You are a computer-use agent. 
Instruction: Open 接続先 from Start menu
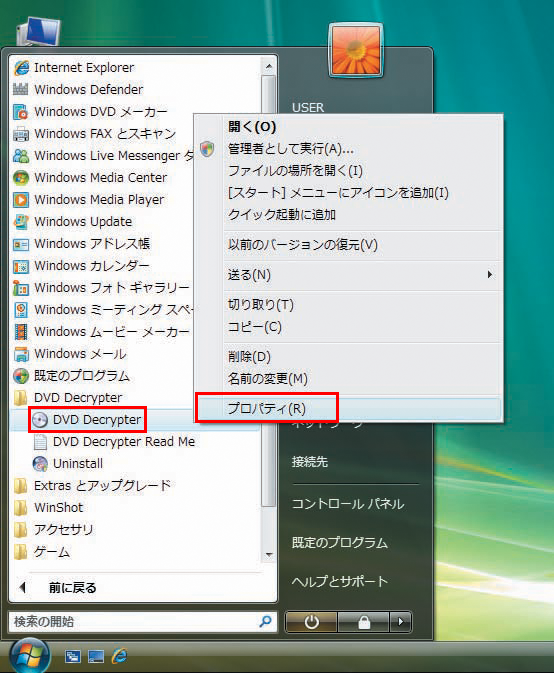[310, 462]
